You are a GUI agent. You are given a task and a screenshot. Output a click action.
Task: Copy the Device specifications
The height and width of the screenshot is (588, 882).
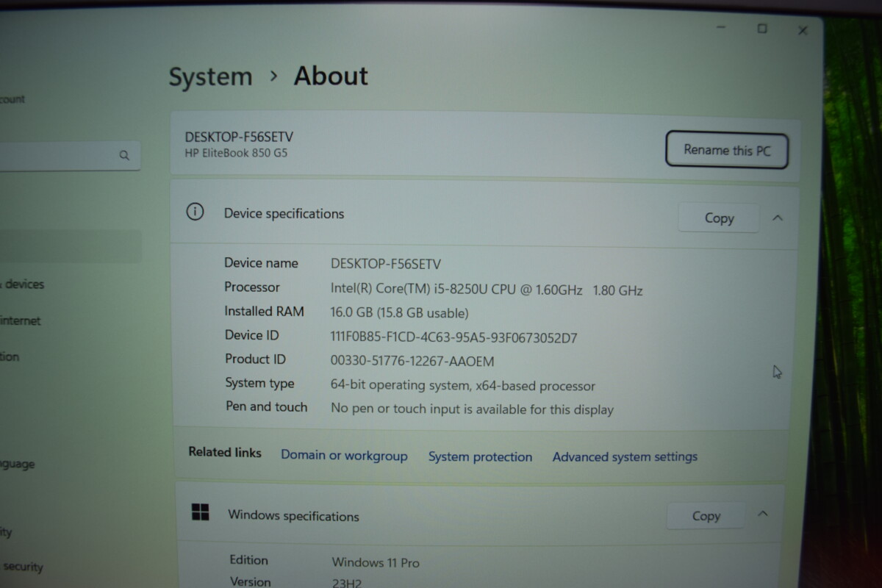click(x=719, y=218)
